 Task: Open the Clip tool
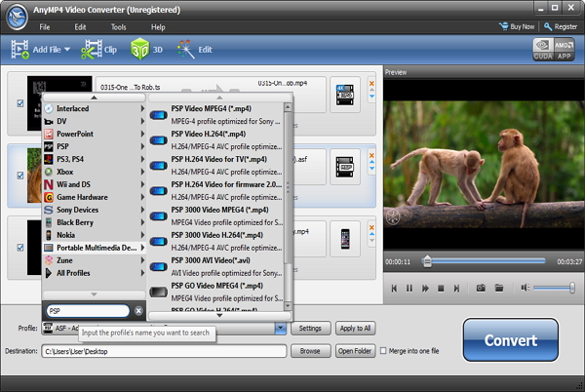tap(94, 48)
